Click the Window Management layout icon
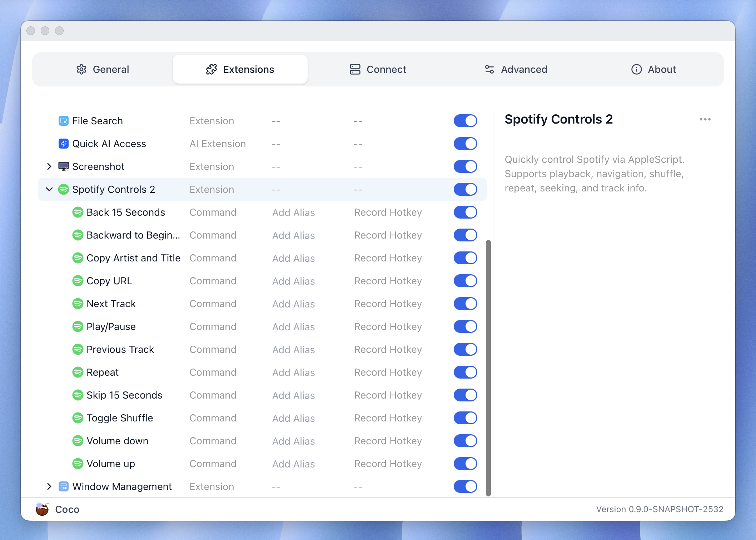This screenshot has width=756, height=540. [x=63, y=486]
